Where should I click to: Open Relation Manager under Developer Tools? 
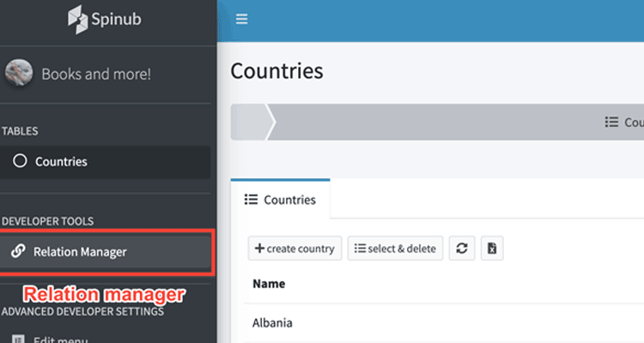pos(80,251)
